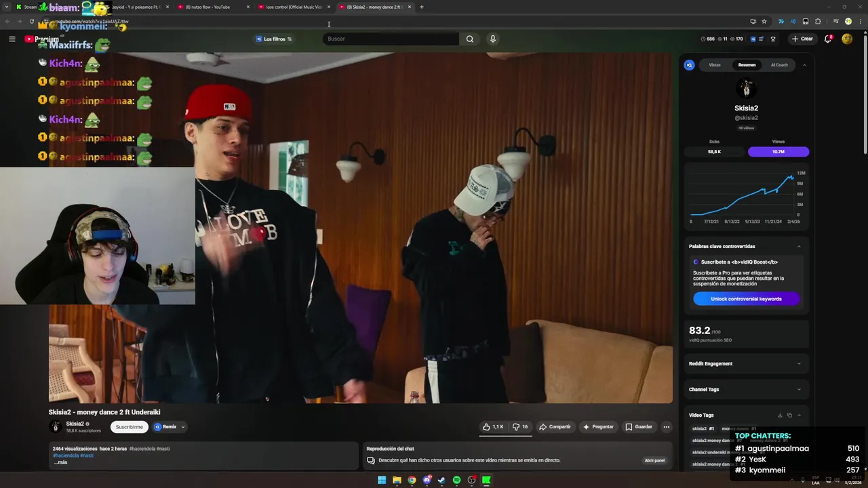Click the vidIQ list icon in the header
Viewport: 868px width, 488px height.
click(762, 39)
